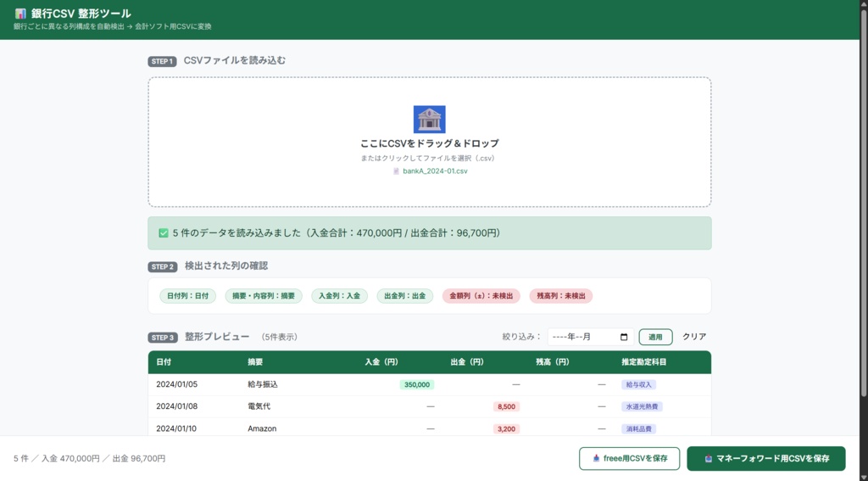This screenshot has height=481, width=868.
Task: Click the bank building icon in drop zone
Action: point(429,119)
